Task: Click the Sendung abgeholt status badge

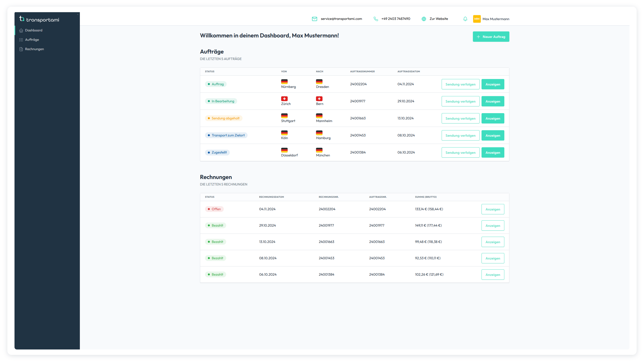Action: [x=223, y=118]
